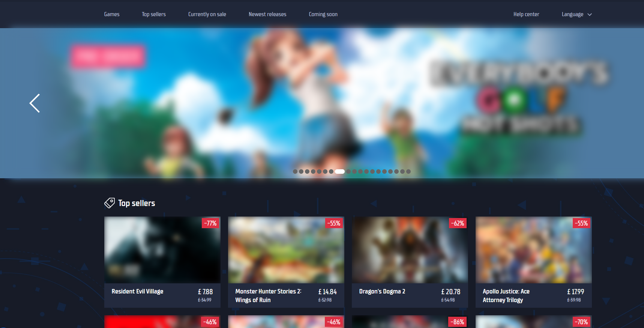Viewport: 644px width, 328px height.
Task: Go to Currently on sale page
Action: pos(207,14)
